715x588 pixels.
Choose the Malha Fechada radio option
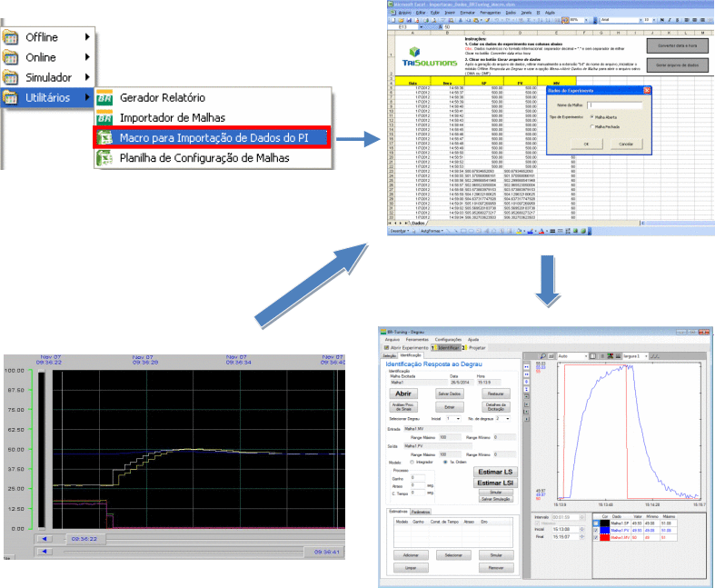(x=591, y=127)
